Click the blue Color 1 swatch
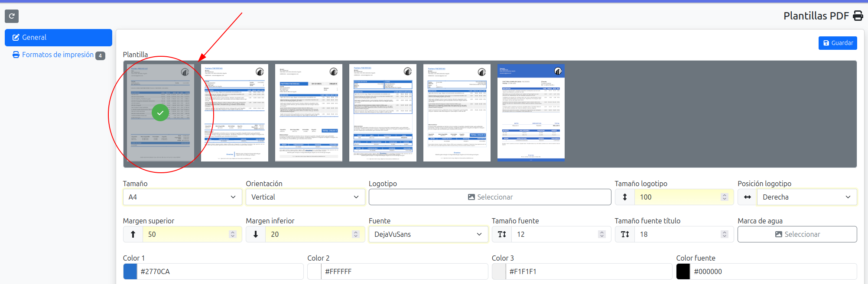 point(130,271)
